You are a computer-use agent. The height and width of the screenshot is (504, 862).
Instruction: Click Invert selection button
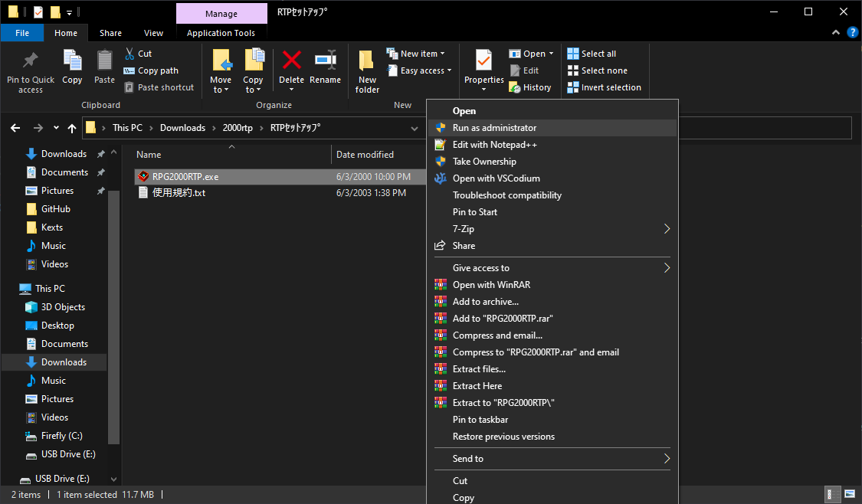[x=604, y=87]
